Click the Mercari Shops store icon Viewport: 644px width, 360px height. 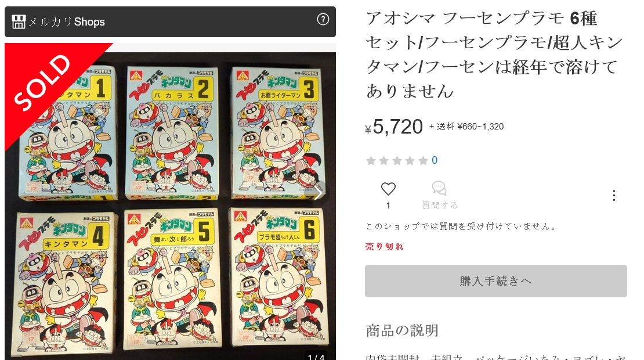coord(19,22)
